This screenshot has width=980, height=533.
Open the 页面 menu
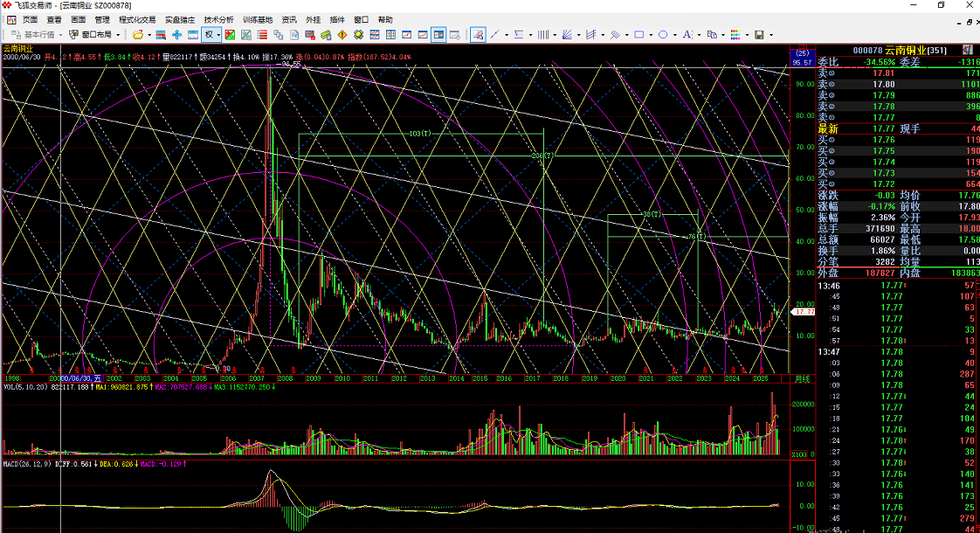coord(30,20)
